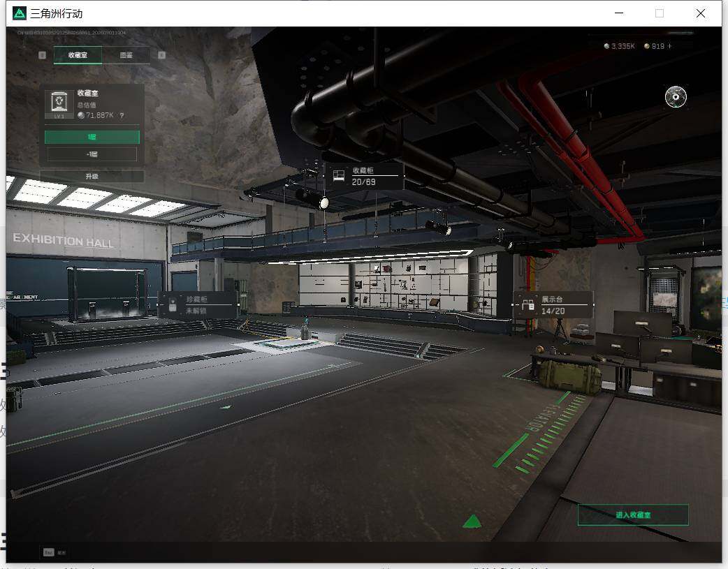Click the Esc return hint at bottom
Image resolution: width=728 pixels, height=569 pixels.
(x=54, y=552)
